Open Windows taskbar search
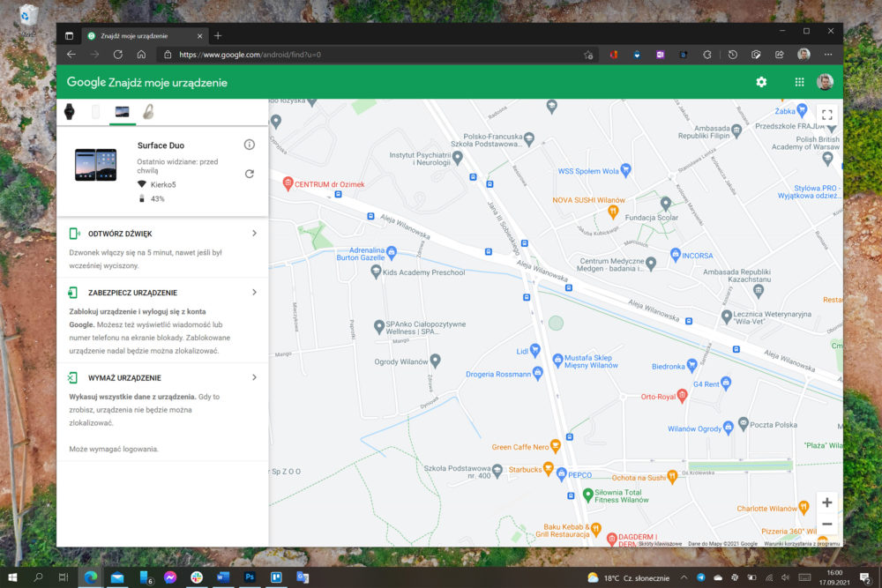 click(38, 577)
